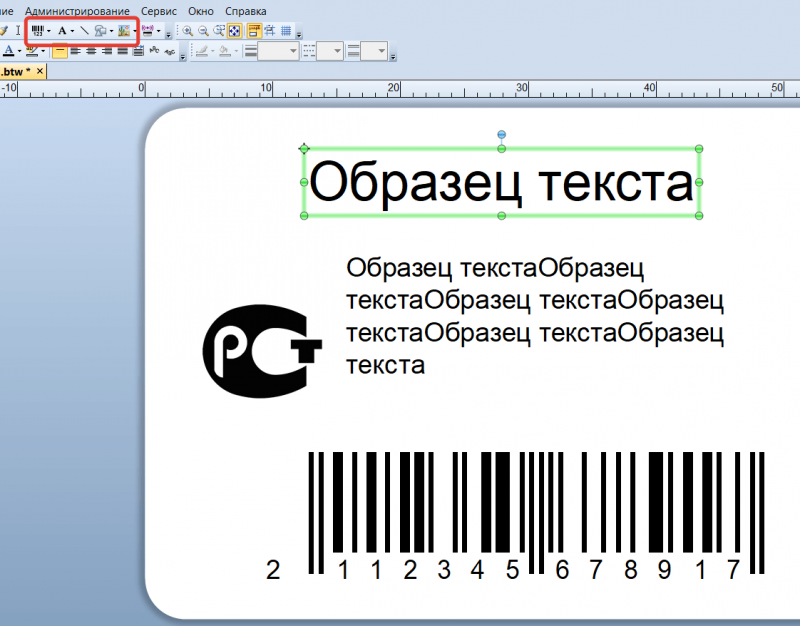
Task: Toggle the grid display button
Action: [x=286, y=31]
